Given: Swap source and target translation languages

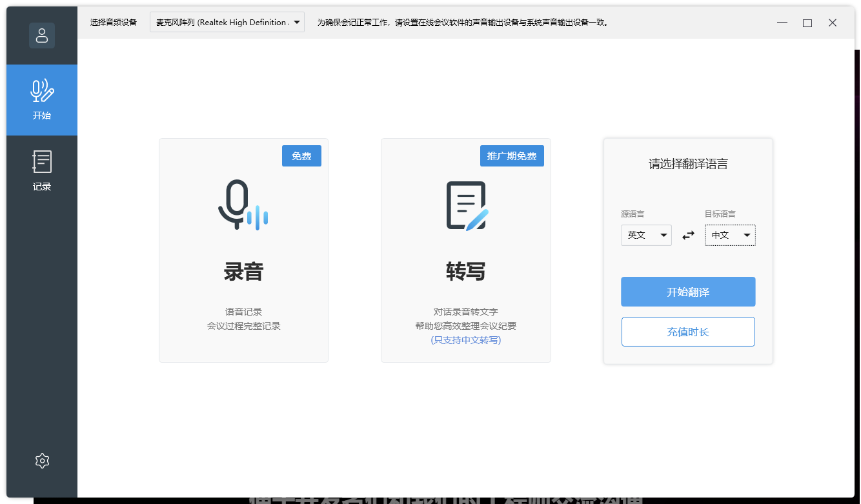Looking at the screenshot, I should point(687,235).
